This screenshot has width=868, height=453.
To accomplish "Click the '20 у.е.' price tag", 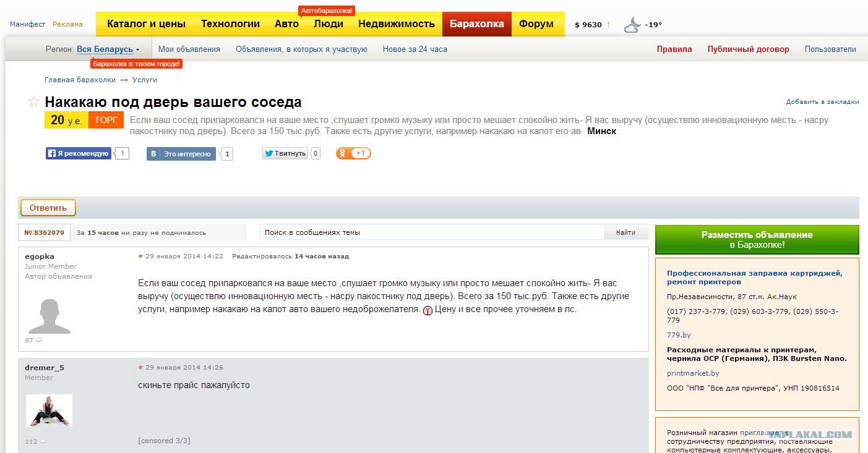I will (66, 120).
